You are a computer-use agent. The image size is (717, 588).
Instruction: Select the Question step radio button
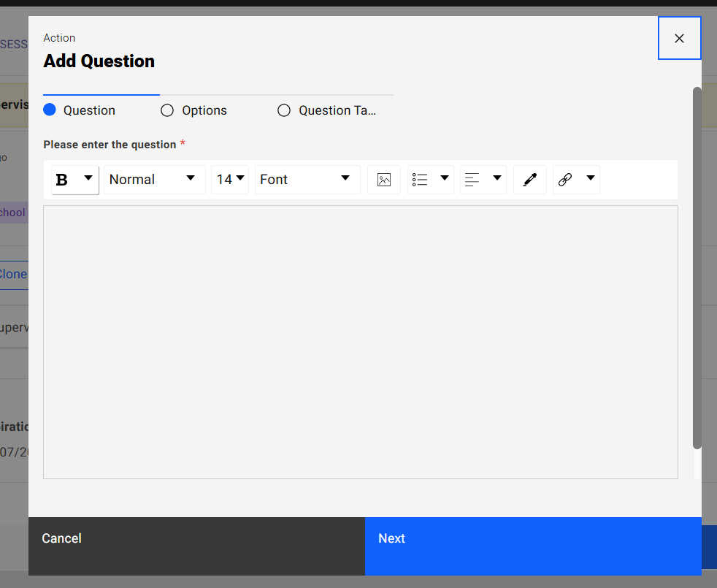(x=50, y=110)
